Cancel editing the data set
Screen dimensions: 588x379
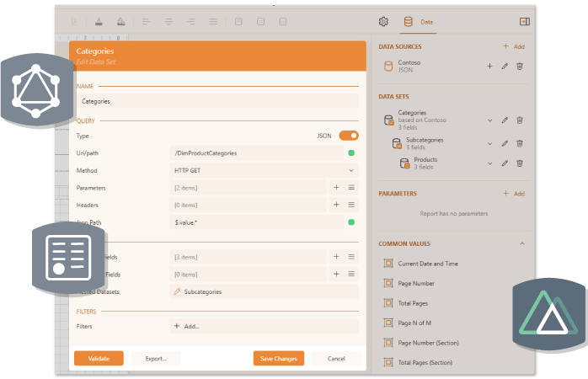[x=336, y=359]
